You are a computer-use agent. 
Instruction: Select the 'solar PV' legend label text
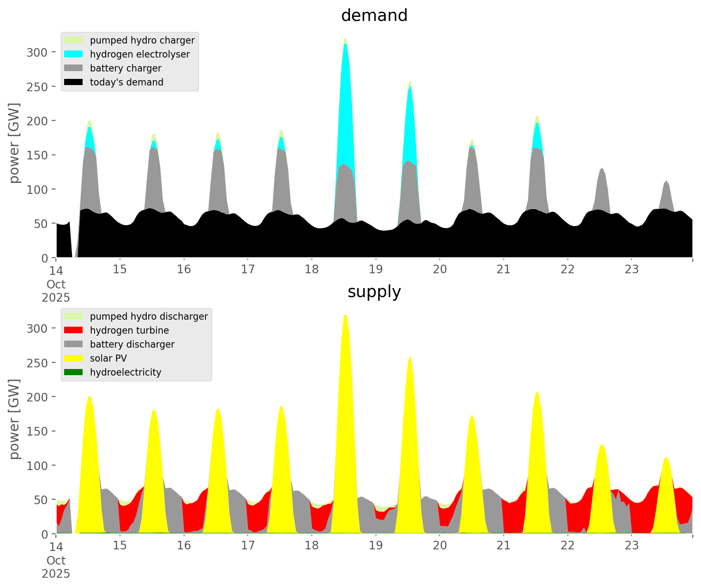108,358
